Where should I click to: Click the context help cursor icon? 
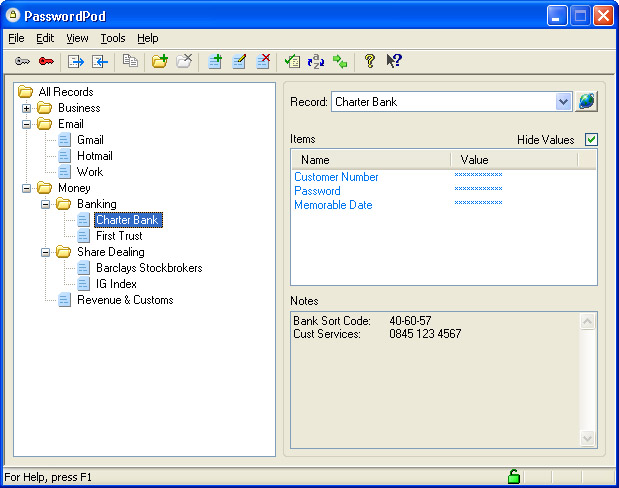click(x=394, y=61)
